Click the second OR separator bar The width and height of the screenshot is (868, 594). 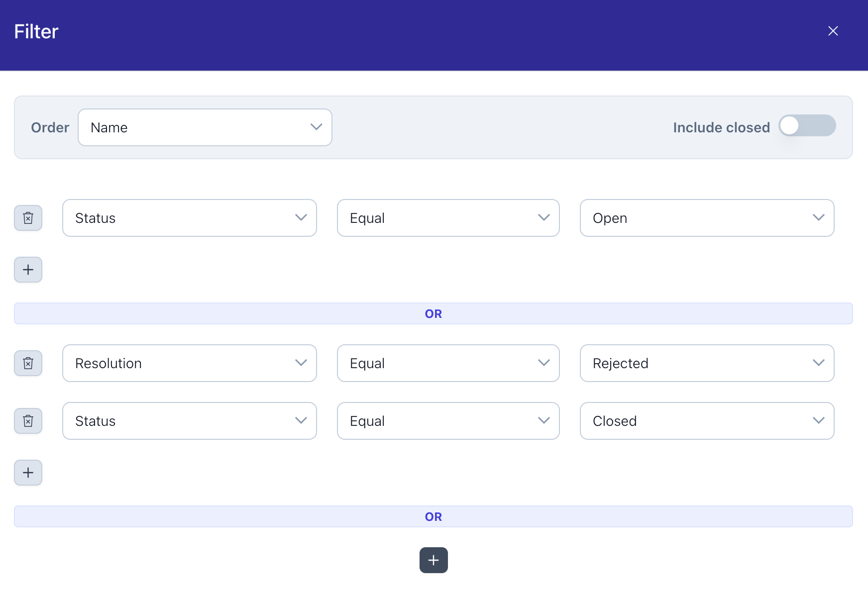point(433,516)
